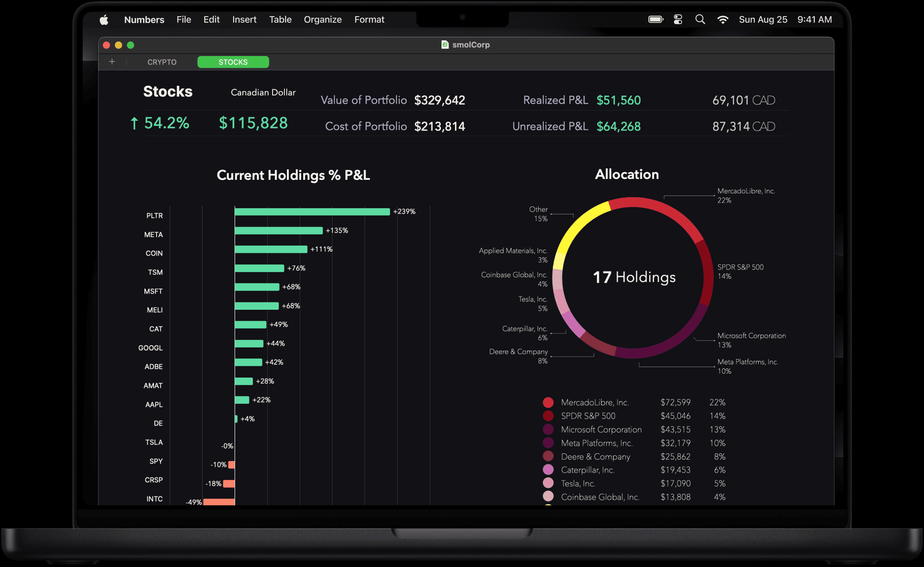This screenshot has width=924, height=567.
Task: Select the PLTR +239% bar
Action: point(312,212)
